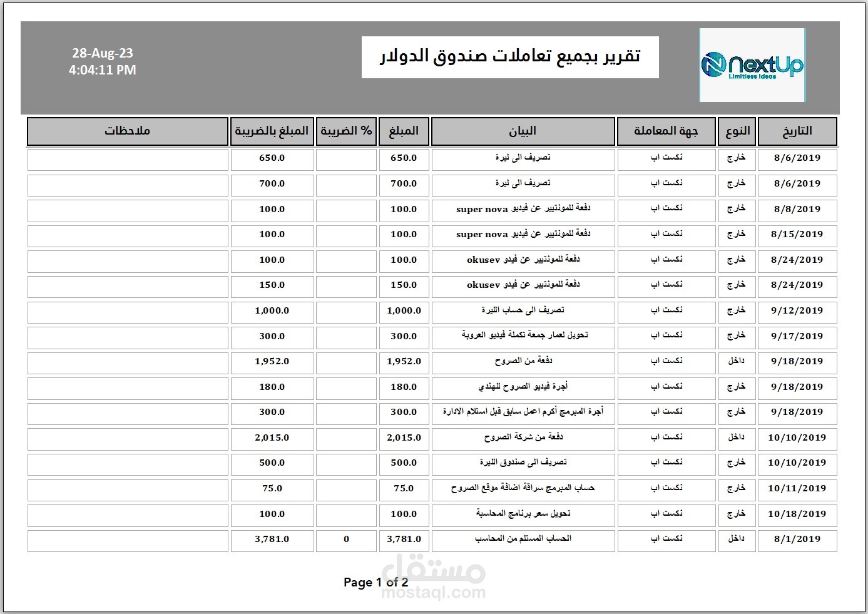Click type داخل in 10/10/2019 row
Screen dimensions: 868x614
click(x=737, y=438)
